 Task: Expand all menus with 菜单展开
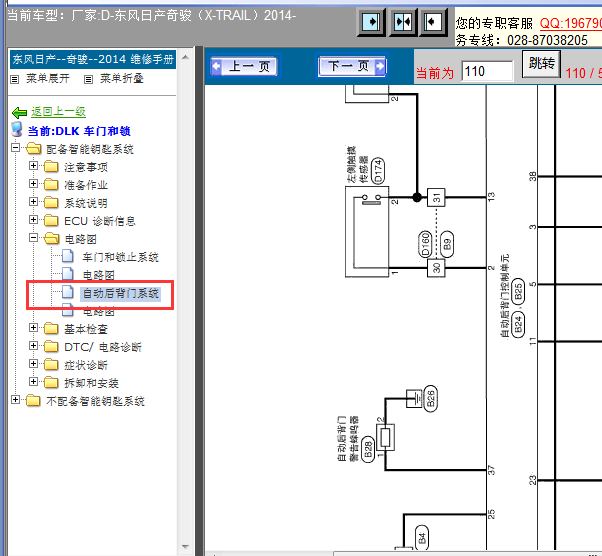[x=48, y=78]
